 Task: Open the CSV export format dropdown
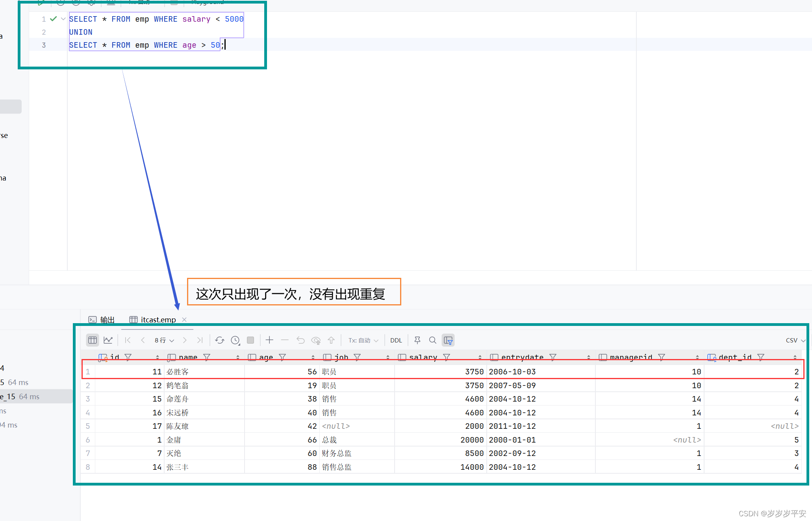point(795,340)
